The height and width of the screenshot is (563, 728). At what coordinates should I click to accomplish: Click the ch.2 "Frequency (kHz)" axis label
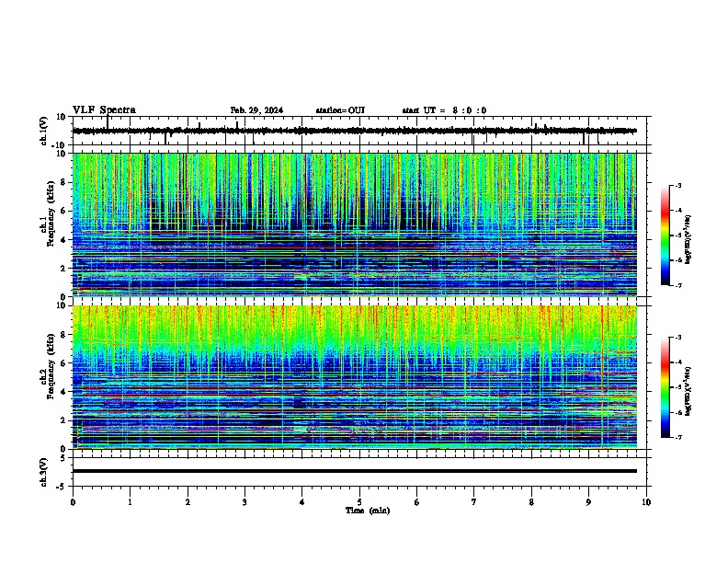click(51, 366)
